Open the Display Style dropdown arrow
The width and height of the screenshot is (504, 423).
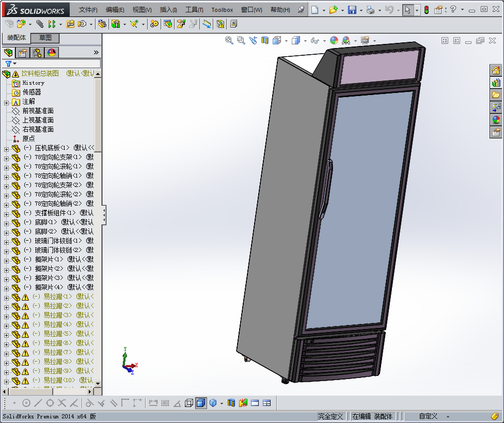click(x=305, y=41)
